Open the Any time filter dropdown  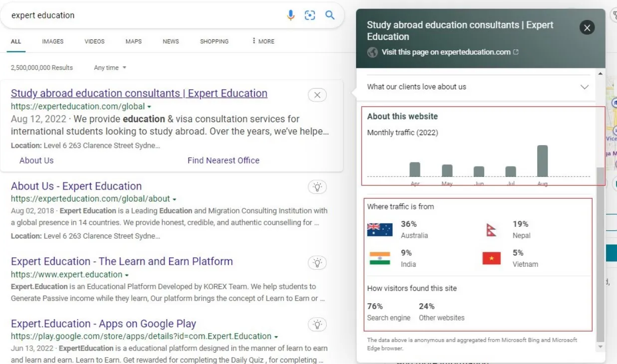[110, 68]
